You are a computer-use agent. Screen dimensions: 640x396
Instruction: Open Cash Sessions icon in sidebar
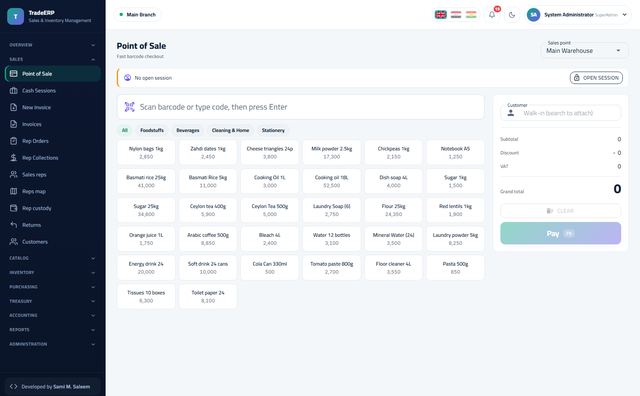(13, 90)
